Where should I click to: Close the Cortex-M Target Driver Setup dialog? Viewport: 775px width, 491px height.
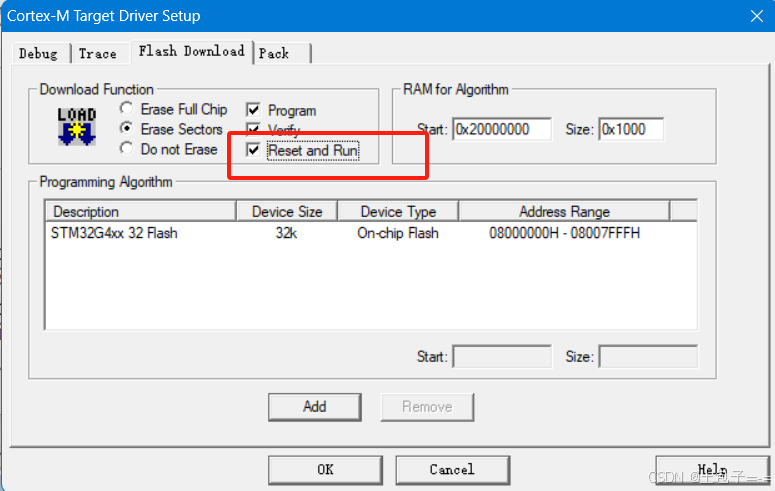click(x=756, y=15)
